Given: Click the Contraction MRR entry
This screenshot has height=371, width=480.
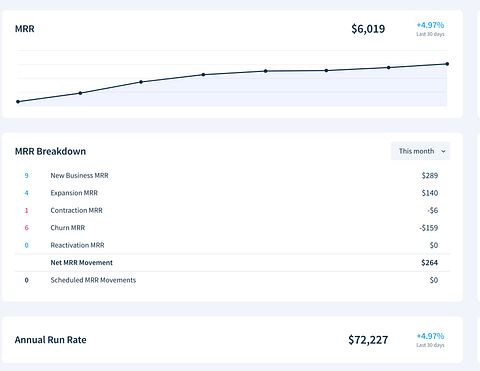Looking at the screenshot, I should (232, 210).
